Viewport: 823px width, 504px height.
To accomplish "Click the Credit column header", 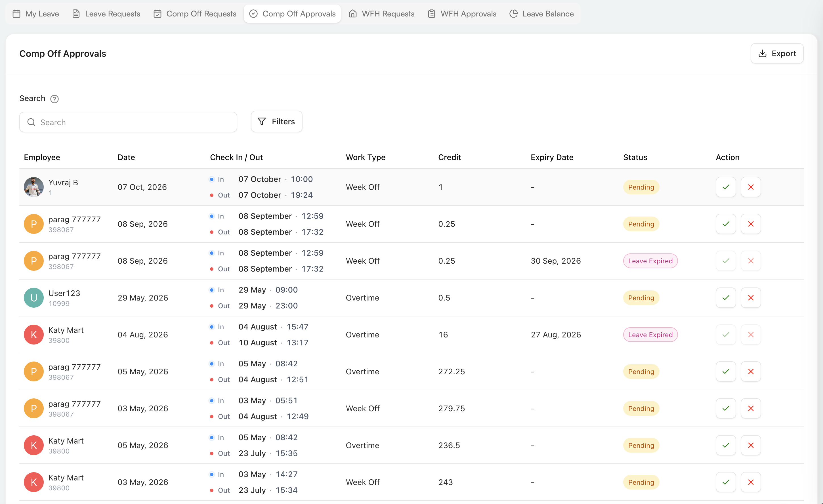I will [449, 157].
